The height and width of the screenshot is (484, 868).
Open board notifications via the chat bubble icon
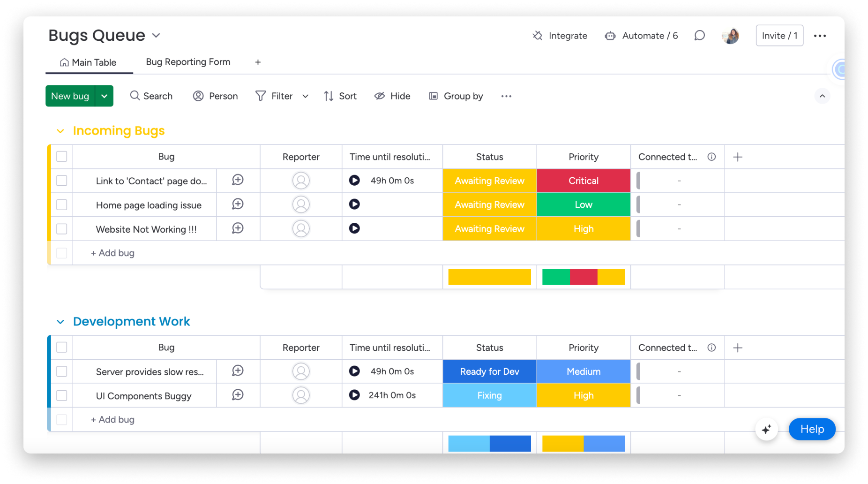[699, 35]
